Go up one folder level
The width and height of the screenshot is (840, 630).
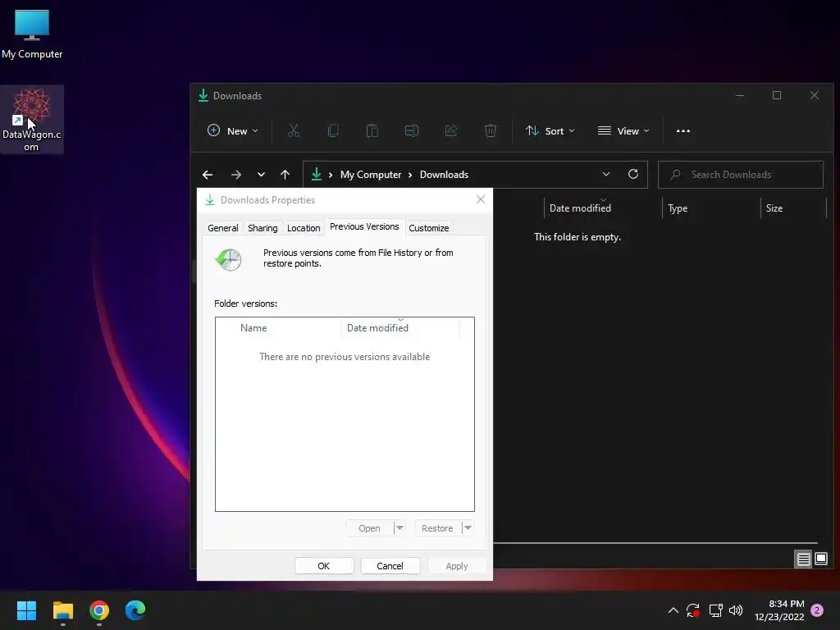coord(285,175)
